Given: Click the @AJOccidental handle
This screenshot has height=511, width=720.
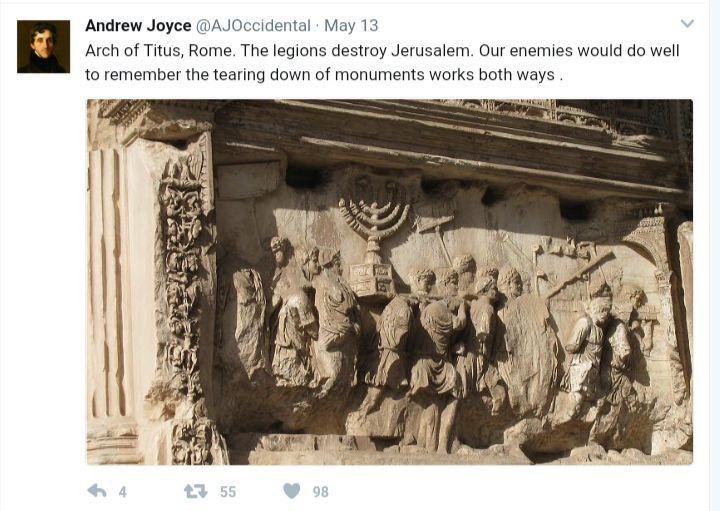Looking at the screenshot, I should 253,26.
